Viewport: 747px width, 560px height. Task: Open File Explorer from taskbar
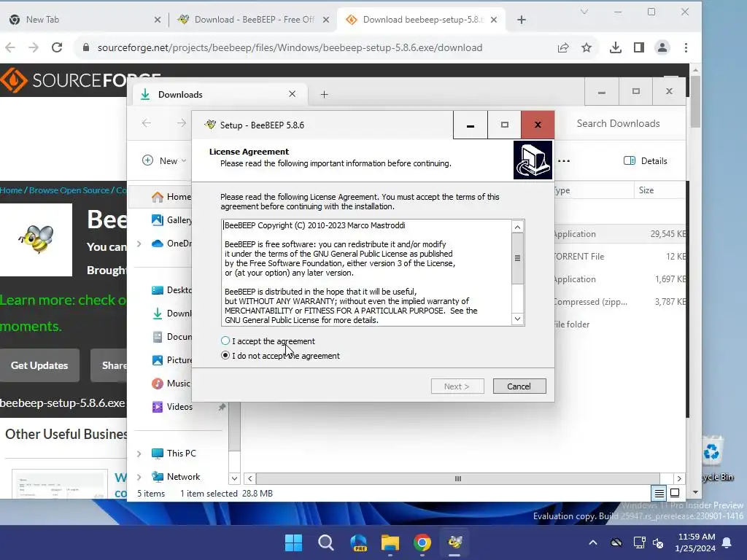[390, 542]
